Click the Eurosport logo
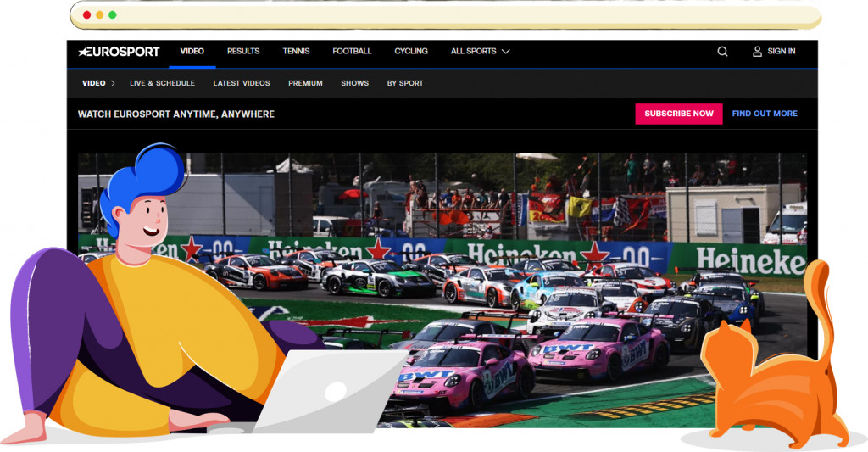 click(x=119, y=52)
